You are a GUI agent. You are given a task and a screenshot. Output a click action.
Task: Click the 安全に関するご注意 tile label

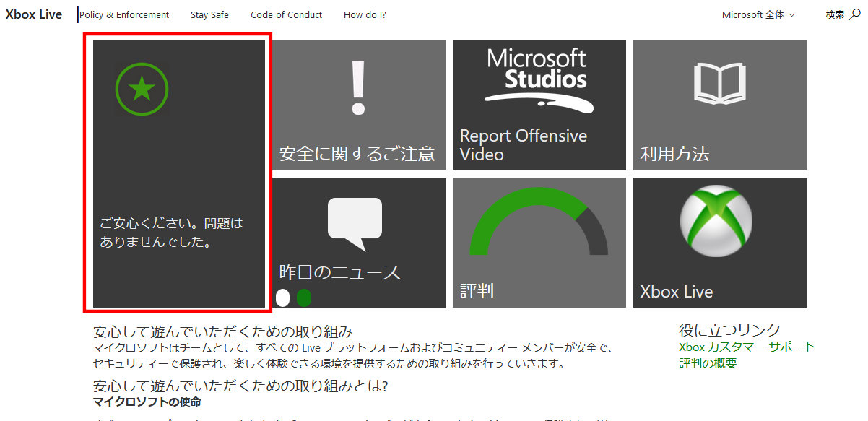point(357,153)
